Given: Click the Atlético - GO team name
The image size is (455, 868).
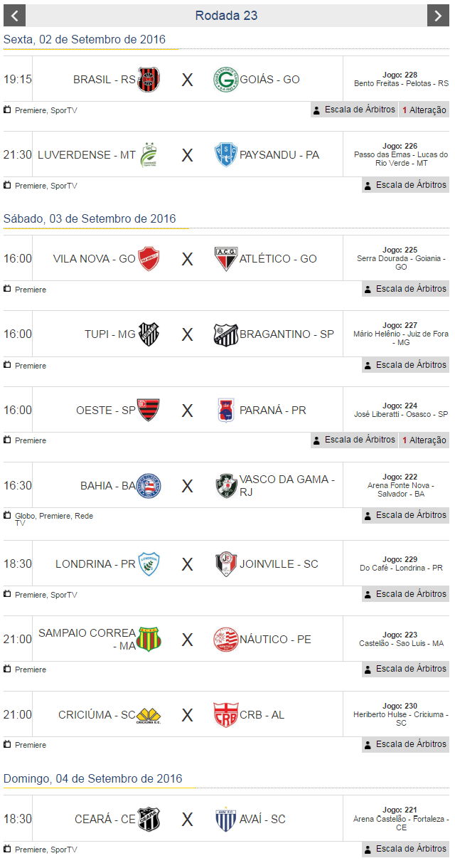Looking at the screenshot, I should coord(278,259).
